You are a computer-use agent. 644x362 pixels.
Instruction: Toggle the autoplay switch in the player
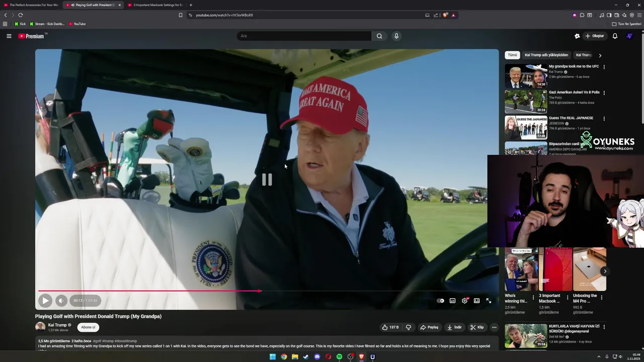pos(441,301)
